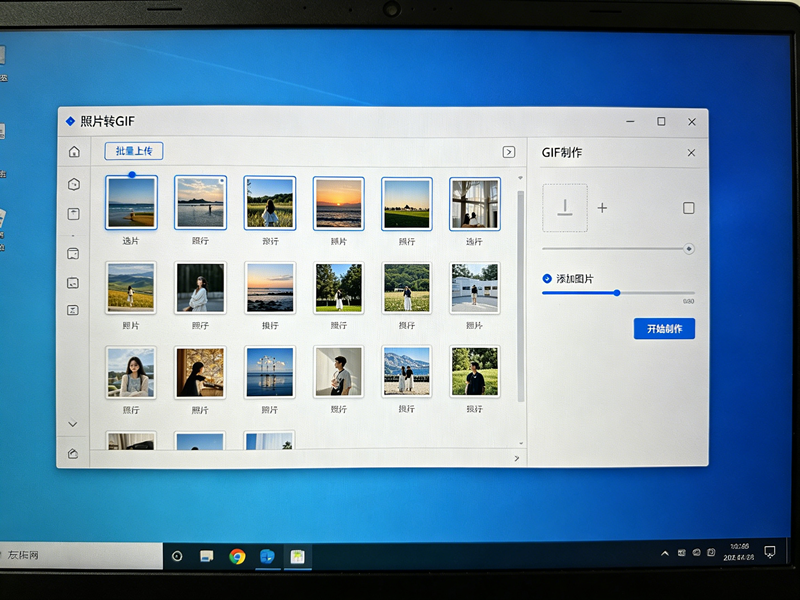Pick the portrait of a woman by the sea

[x=131, y=372]
